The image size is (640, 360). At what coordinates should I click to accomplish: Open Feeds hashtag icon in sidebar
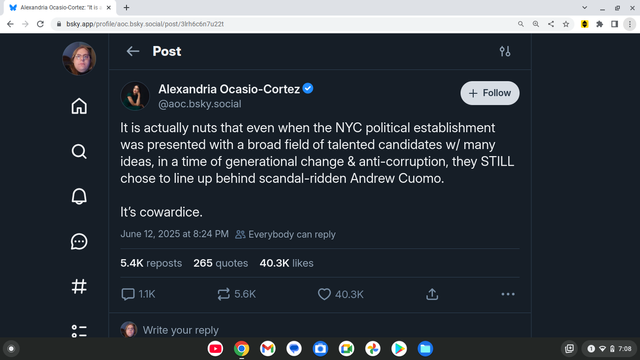pyautogui.click(x=79, y=286)
